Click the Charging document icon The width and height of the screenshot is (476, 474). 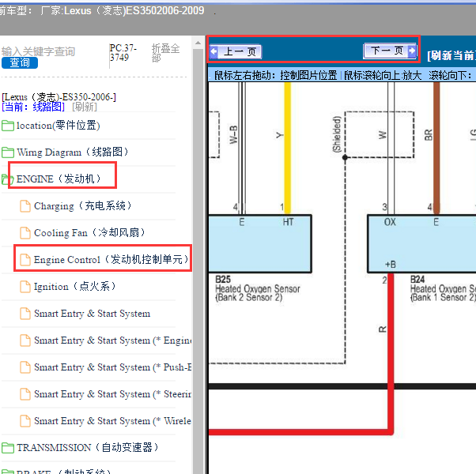click(x=25, y=206)
